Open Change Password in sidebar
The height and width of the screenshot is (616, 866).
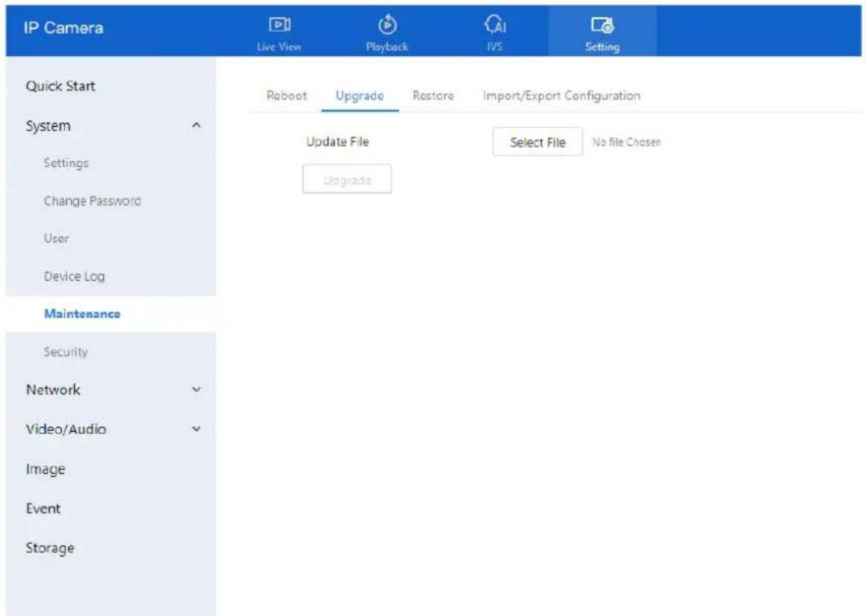point(92,201)
